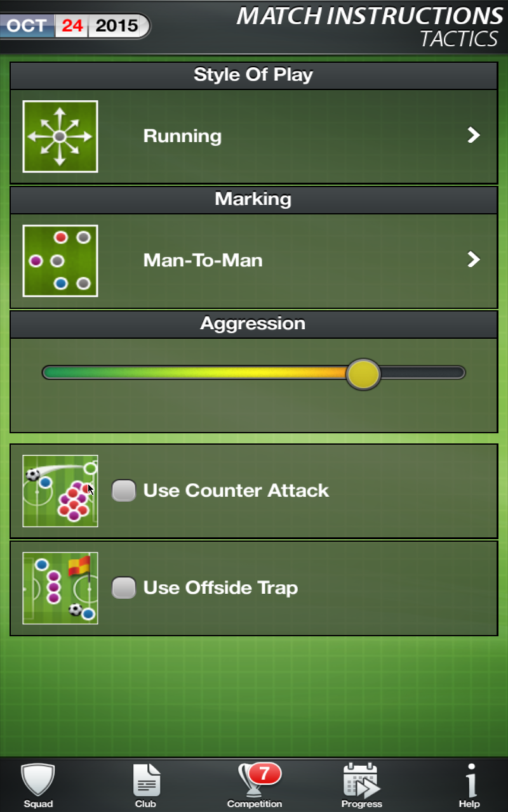Image resolution: width=508 pixels, height=812 pixels.
Task: Select the Man-To-Man marking diagram icon
Action: [x=60, y=261]
